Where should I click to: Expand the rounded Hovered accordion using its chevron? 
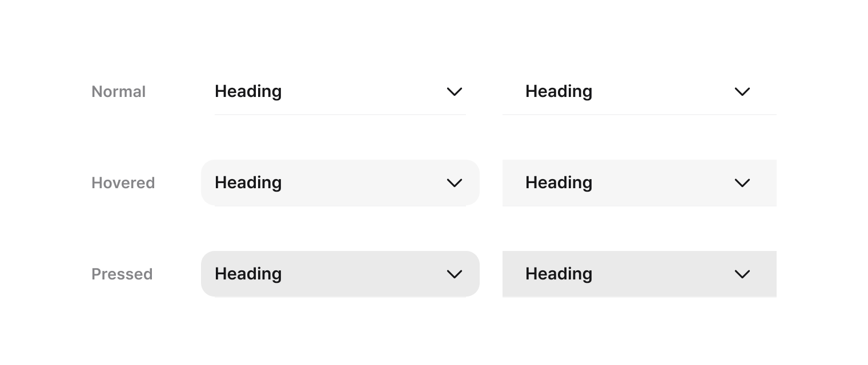click(x=455, y=183)
